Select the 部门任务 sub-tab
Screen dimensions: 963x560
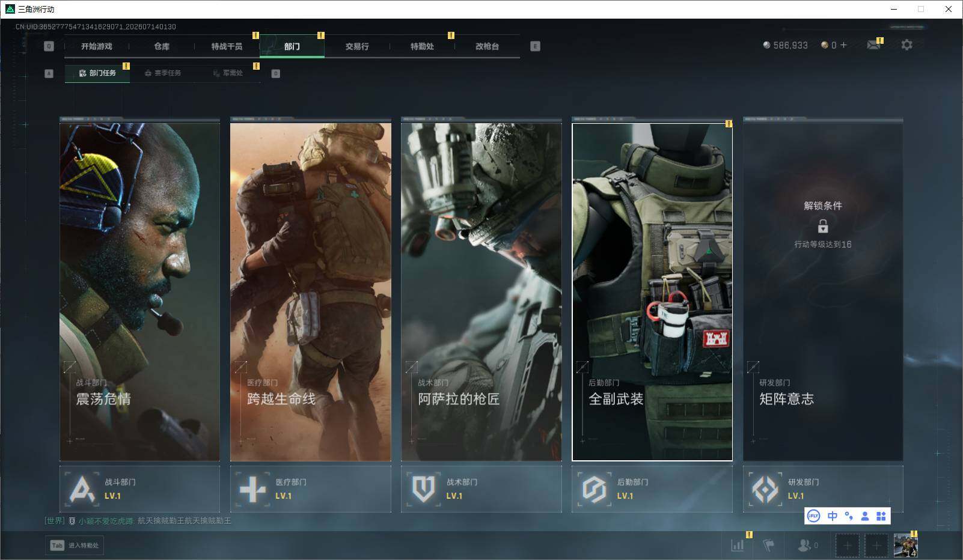pyautogui.click(x=97, y=73)
